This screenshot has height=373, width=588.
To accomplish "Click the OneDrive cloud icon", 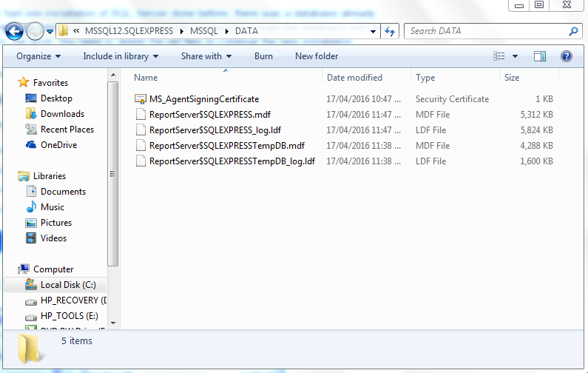I will pyautogui.click(x=31, y=145).
